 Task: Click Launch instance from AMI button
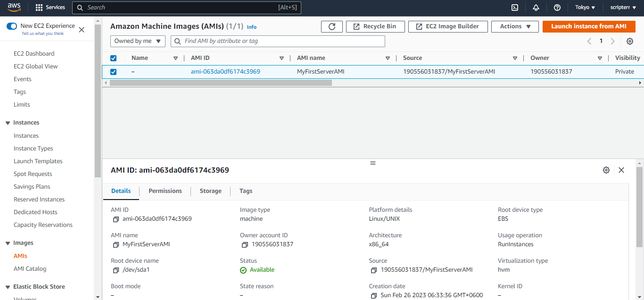589,26
